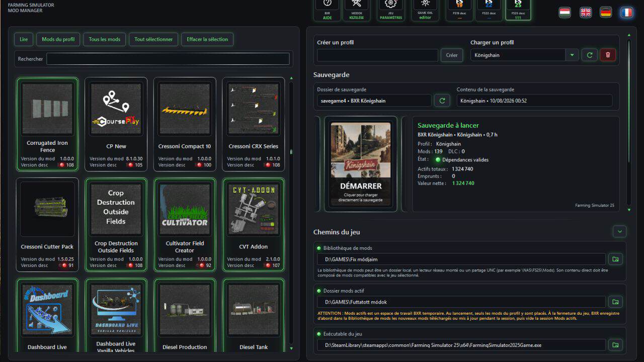The width and height of the screenshot is (644, 362).
Task: Browse folder for Bibliothèque de mods
Action: (614, 259)
